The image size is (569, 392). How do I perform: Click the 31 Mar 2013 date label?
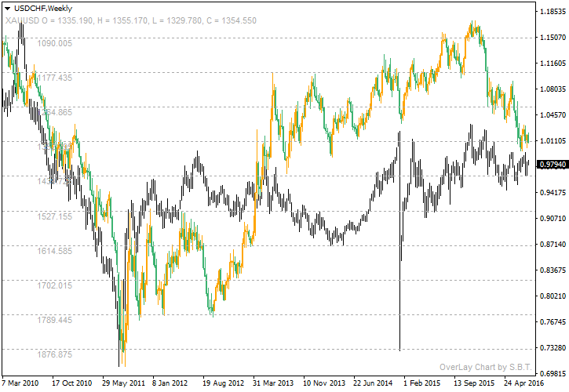pos(275,383)
